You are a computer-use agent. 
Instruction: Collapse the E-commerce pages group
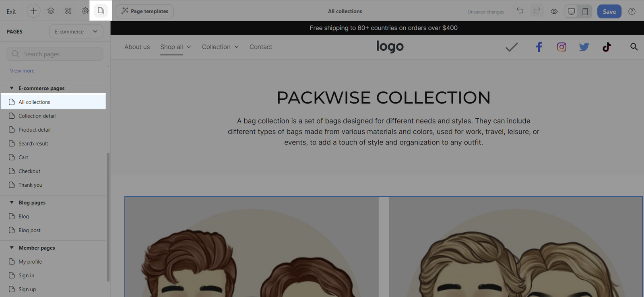pyautogui.click(x=12, y=88)
